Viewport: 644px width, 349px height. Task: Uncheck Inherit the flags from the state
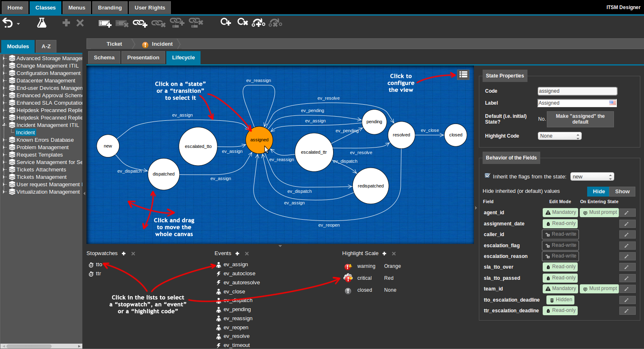tap(487, 176)
